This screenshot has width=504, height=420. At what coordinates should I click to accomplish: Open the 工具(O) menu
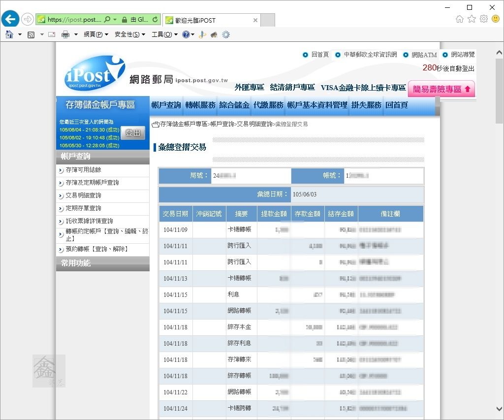(164, 34)
